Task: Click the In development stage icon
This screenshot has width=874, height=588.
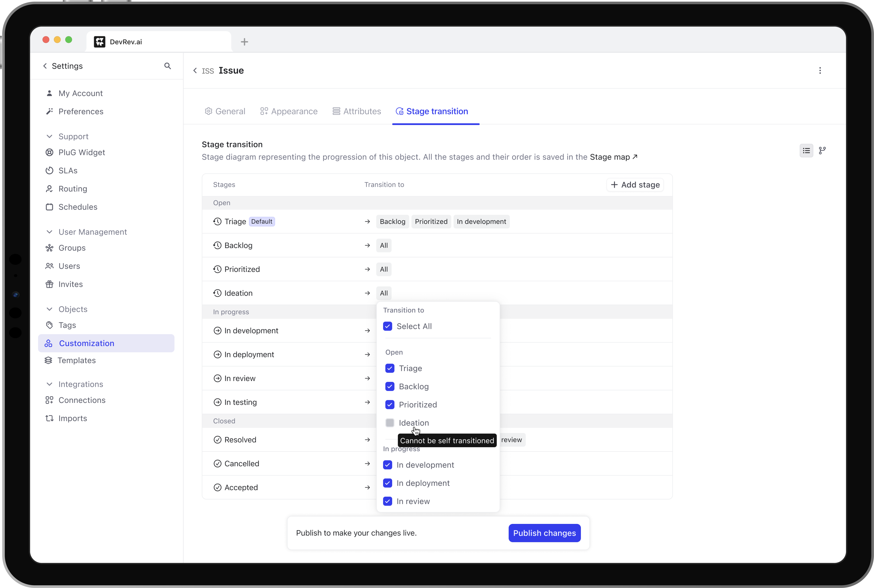Action: pos(217,330)
